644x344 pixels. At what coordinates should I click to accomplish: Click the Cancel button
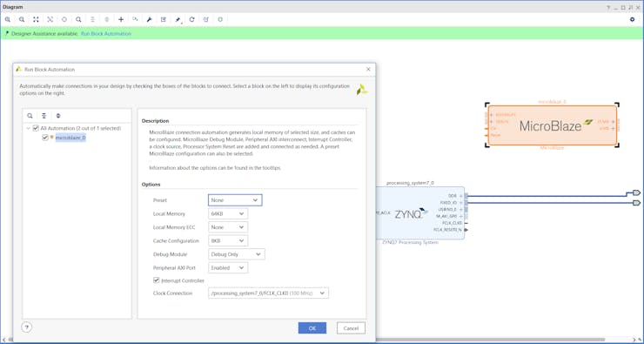351,328
